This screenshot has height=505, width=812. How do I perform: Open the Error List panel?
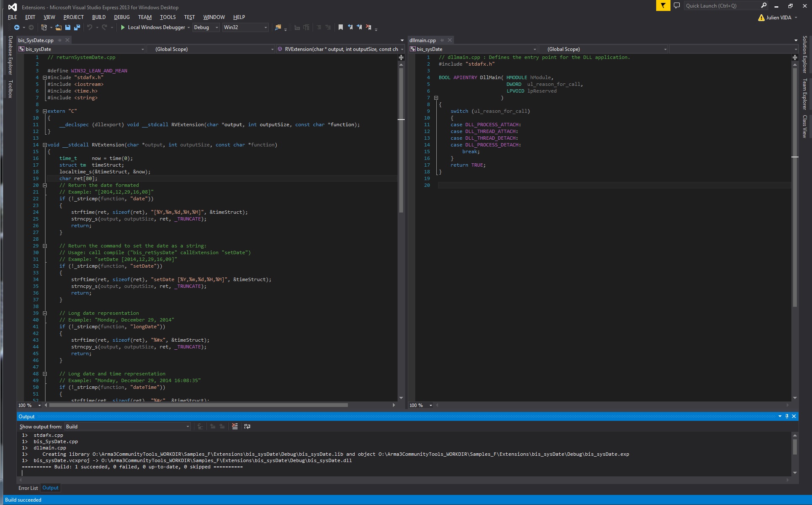pyautogui.click(x=28, y=488)
